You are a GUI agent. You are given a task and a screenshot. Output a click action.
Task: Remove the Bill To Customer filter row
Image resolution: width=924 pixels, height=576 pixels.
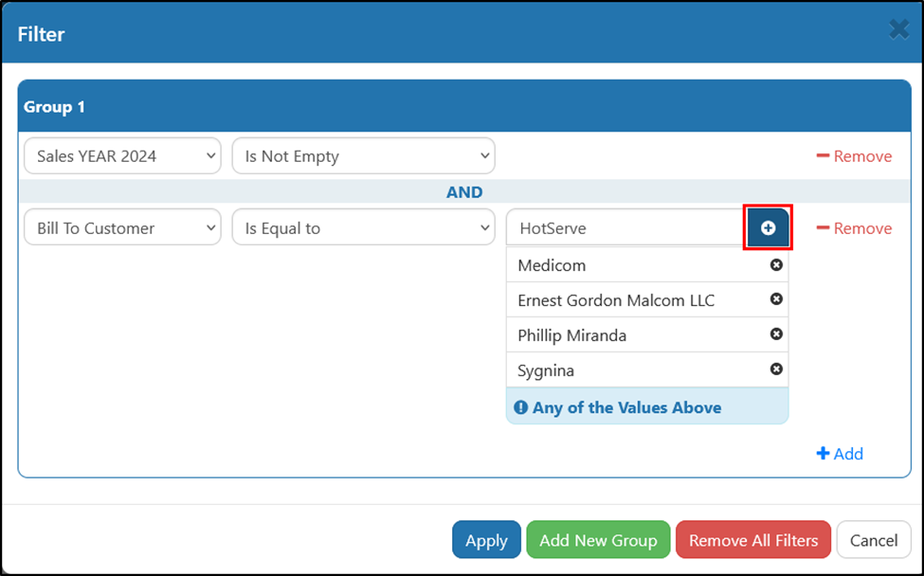click(854, 228)
